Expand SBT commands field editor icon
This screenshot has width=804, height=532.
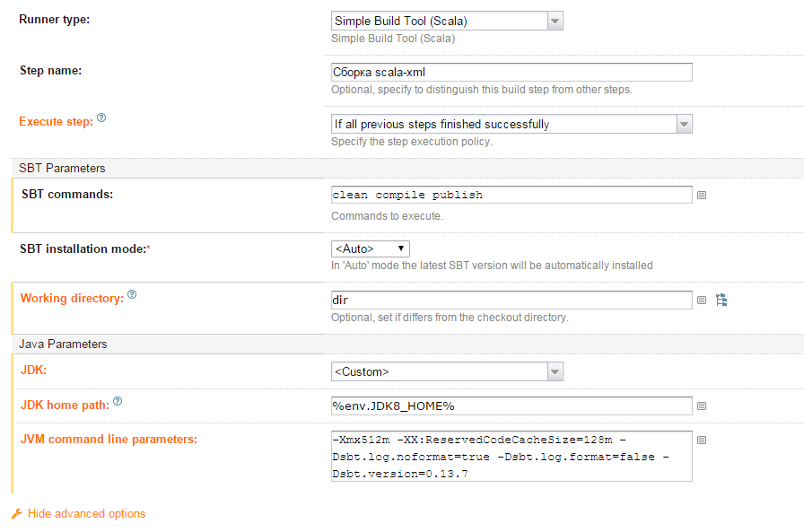[702, 196]
